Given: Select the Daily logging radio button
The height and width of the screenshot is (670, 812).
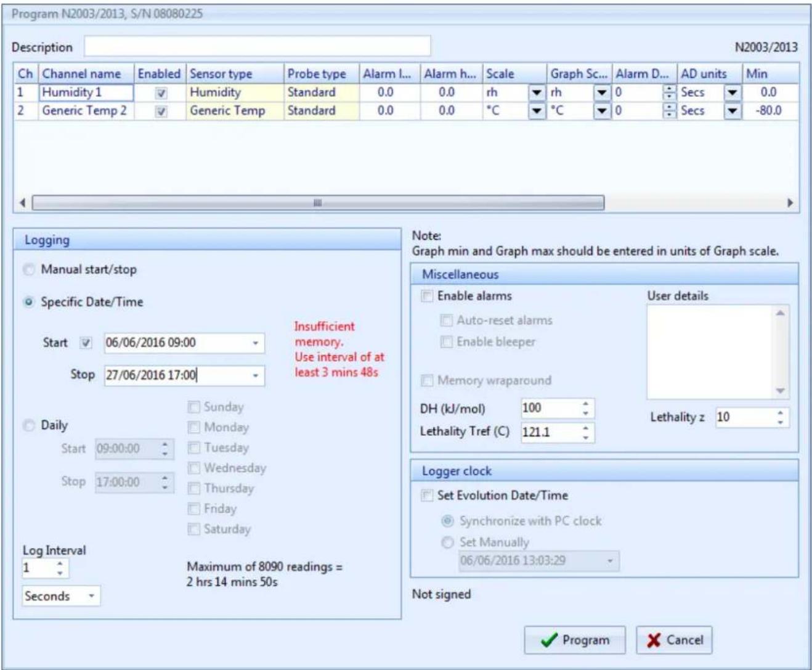Looking at the screenshot, I should click(x=29, y=425).
